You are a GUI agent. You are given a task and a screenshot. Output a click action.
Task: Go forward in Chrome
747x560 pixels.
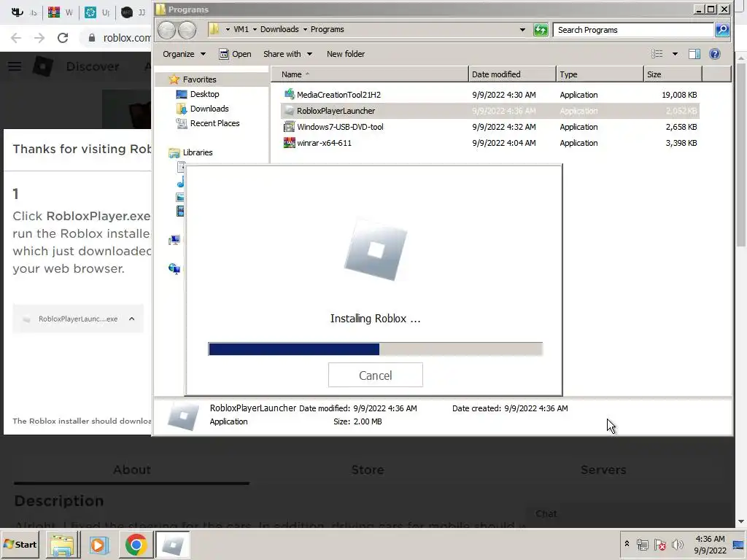coord(39,38)
